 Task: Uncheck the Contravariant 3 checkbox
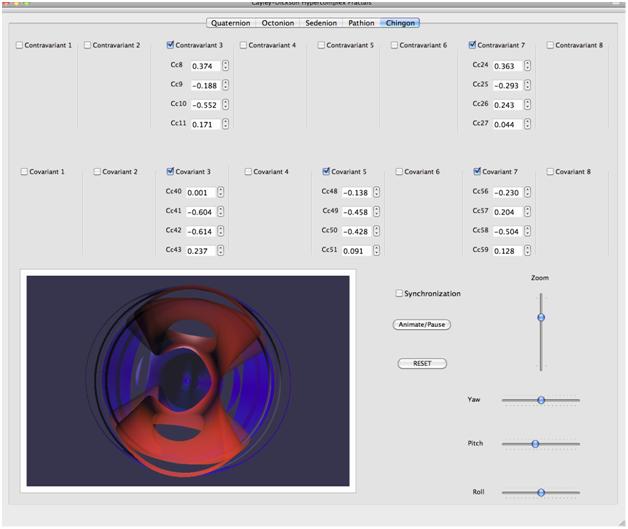(x=171, y=45)
